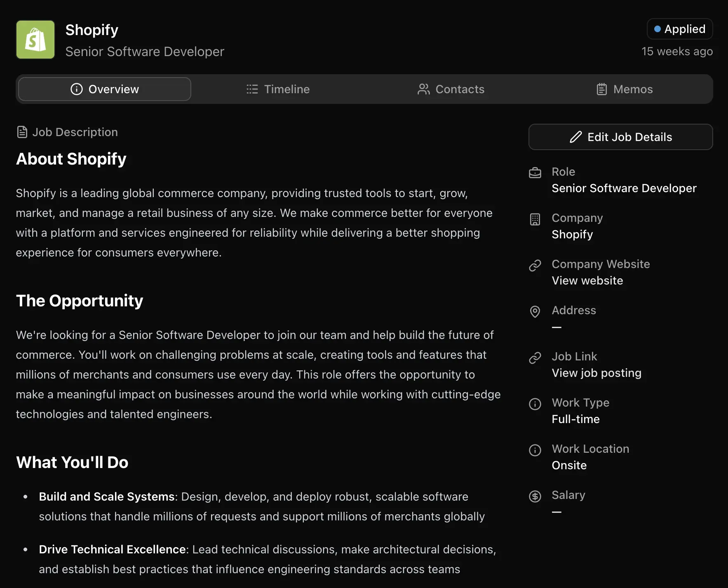Image resolution: width=728 pixels, height=588 pixels.
Task: Click the info icon beside Work Location
Action: click(535, 450)
